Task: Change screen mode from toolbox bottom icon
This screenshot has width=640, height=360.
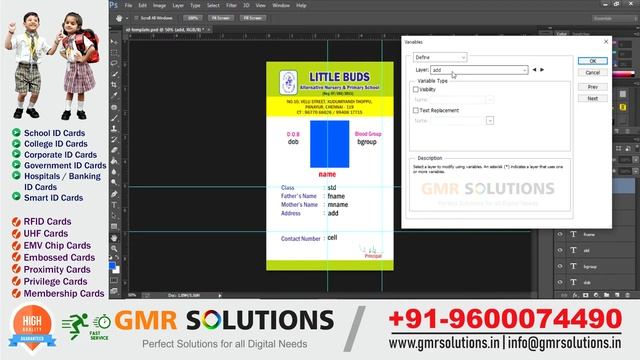Action: tap(114, 291)
